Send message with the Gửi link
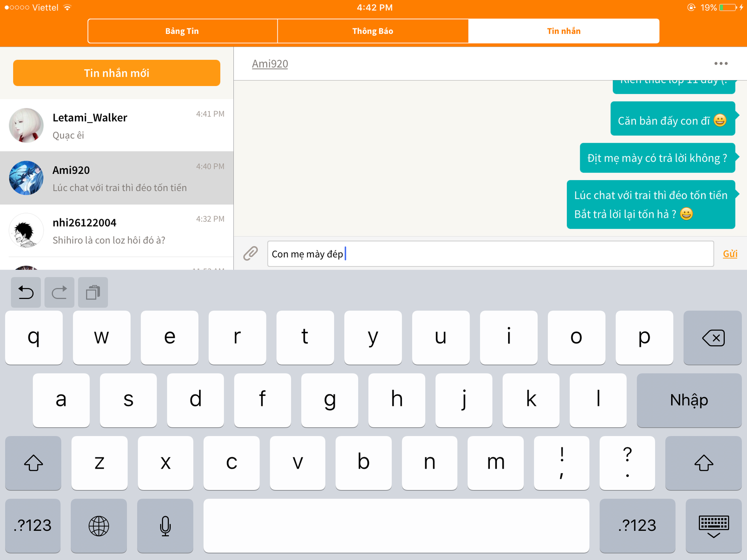Image resolution: width=747 pixels, height=560 pixels. click(x=730, y=254)
